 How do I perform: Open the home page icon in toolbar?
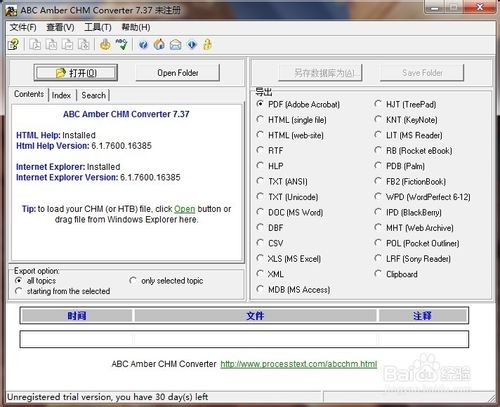pyautogui.click(x=159, y=45)
